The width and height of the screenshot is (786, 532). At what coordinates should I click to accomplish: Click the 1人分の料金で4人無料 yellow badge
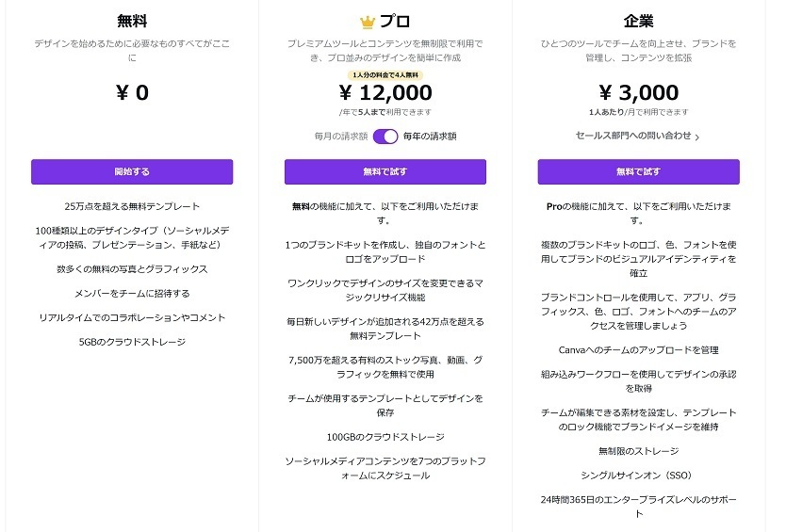coord(385,75)
